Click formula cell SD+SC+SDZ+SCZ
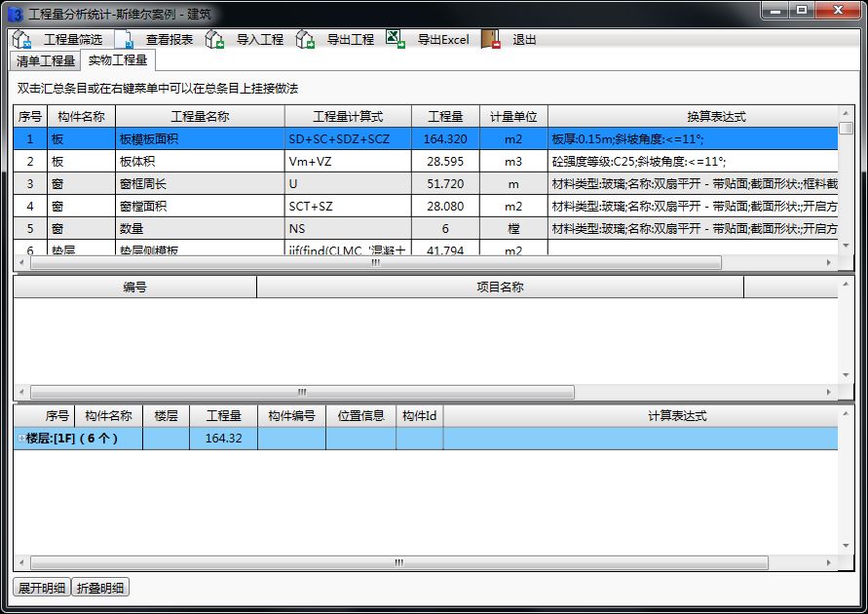Viewport: 868px width, 614px height. 348,139
